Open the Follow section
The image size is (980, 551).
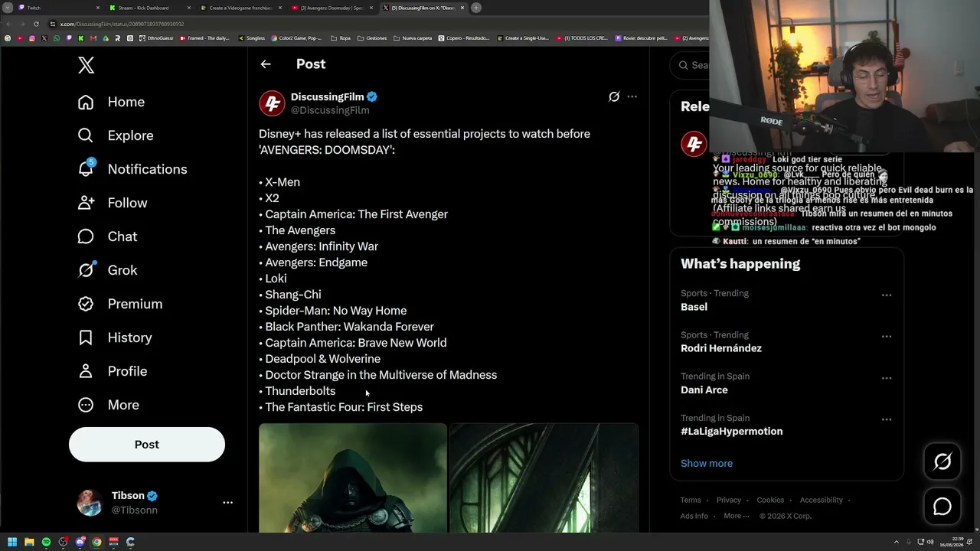tap(112, 203)
